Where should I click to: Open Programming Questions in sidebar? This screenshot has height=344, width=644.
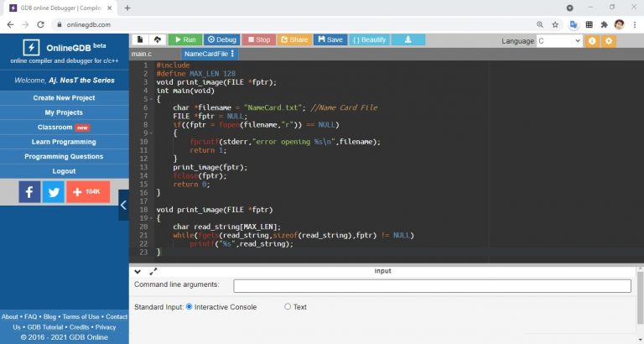(x=64, y=156)
